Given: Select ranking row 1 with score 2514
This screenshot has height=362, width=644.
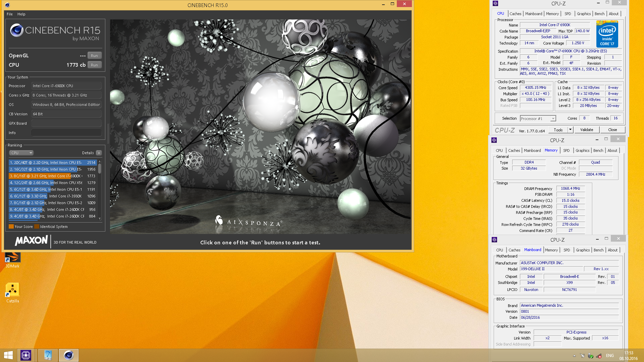Looking at the screenshot, I should tap(53, 163).
